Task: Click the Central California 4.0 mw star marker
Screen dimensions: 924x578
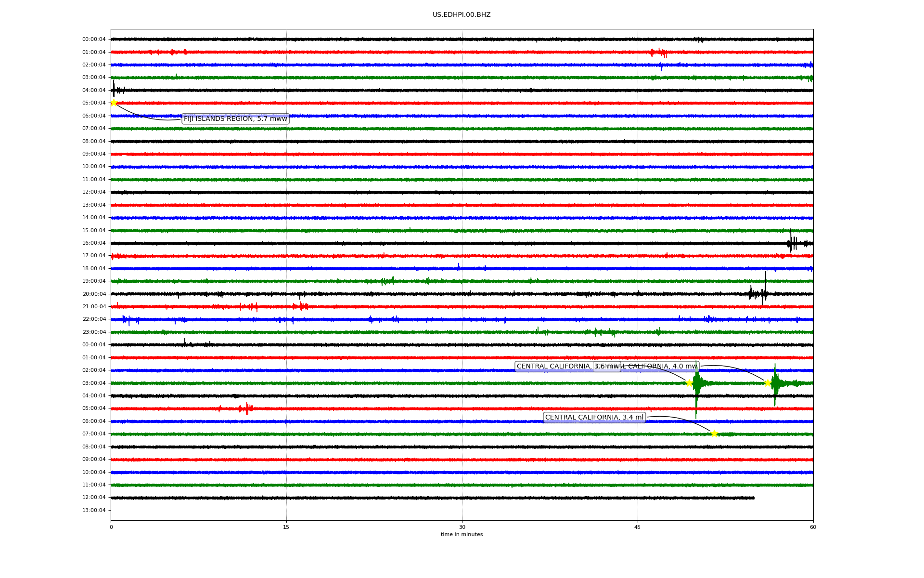Action: [768, 383]
